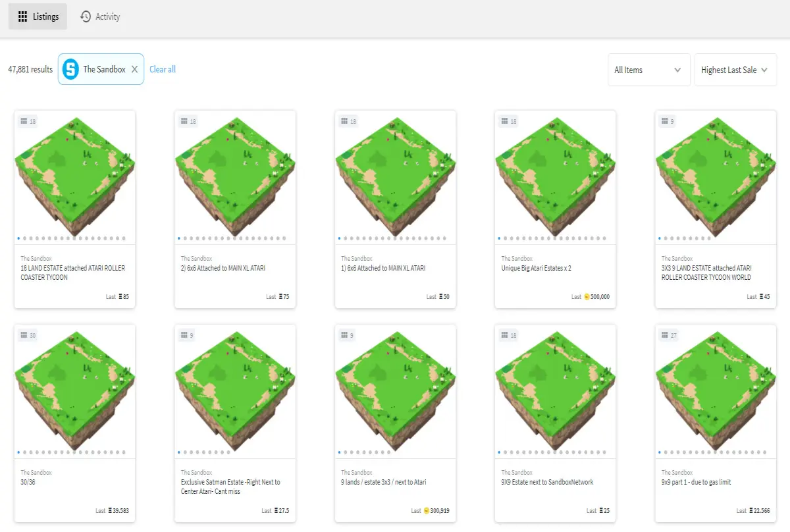Open the Activity tab
Screen dimensions: 790x532
click(100, 16)
